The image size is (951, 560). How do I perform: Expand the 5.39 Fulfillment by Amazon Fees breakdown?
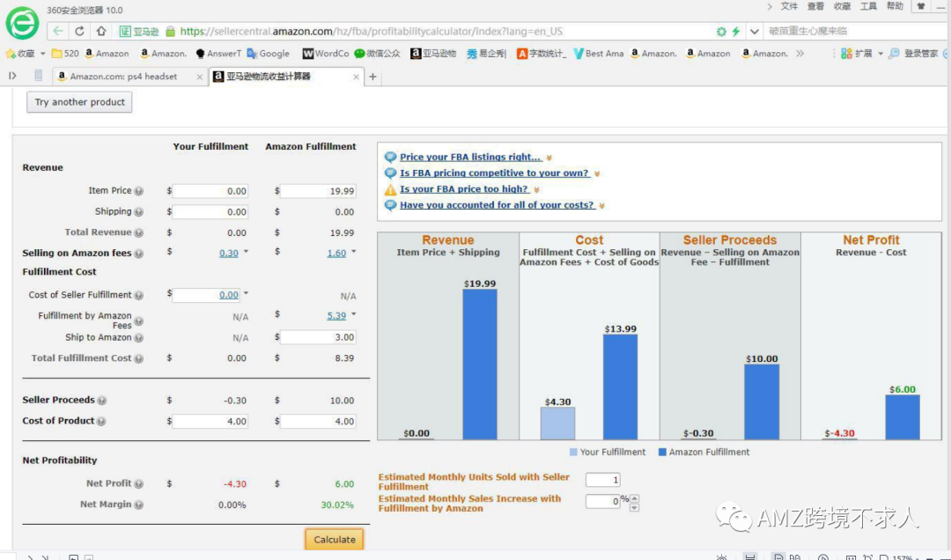coord(354,314)
